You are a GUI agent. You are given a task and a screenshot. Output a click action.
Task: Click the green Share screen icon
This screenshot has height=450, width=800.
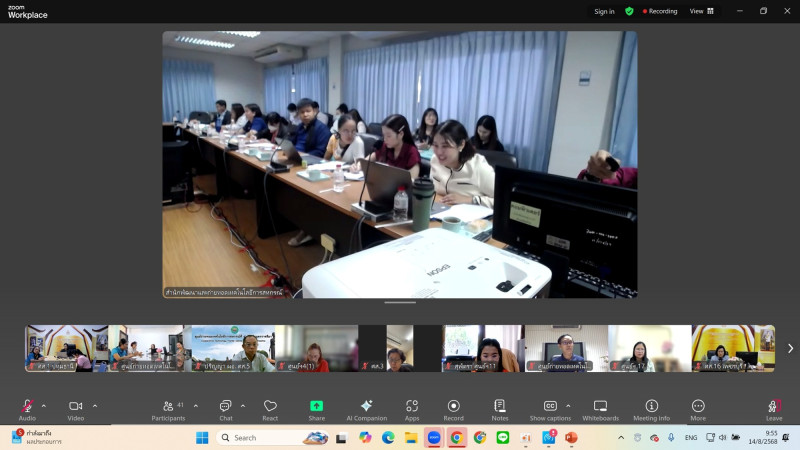pos(317,407)
